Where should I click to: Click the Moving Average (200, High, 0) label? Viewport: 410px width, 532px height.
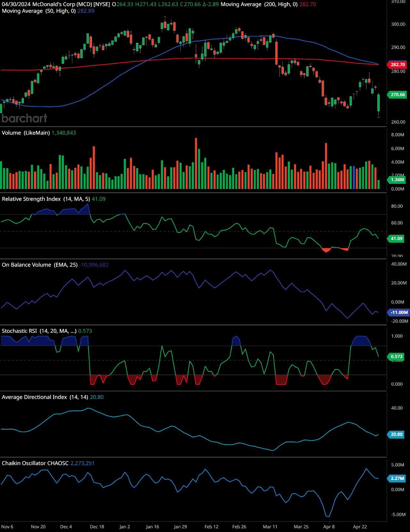[259, 4]
